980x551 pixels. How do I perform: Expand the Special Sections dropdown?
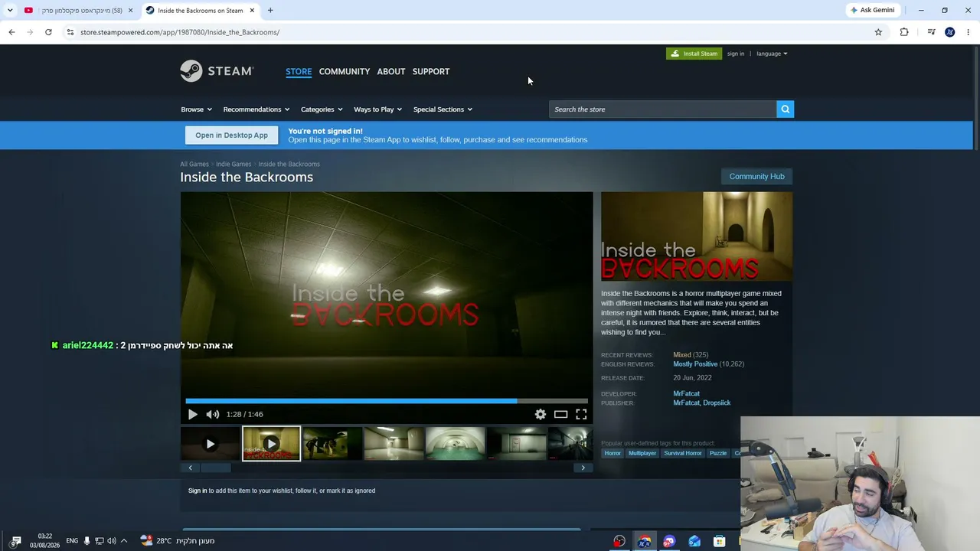tap(443, 109)
